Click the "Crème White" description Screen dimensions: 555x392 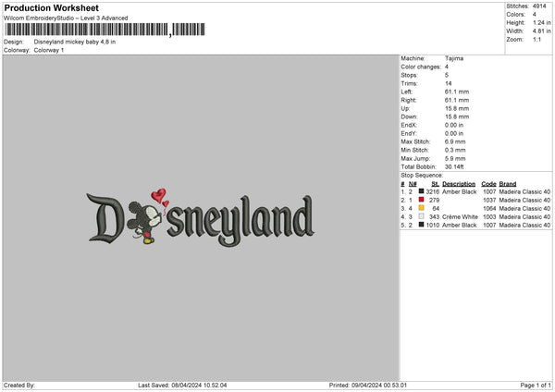[460, 217]
